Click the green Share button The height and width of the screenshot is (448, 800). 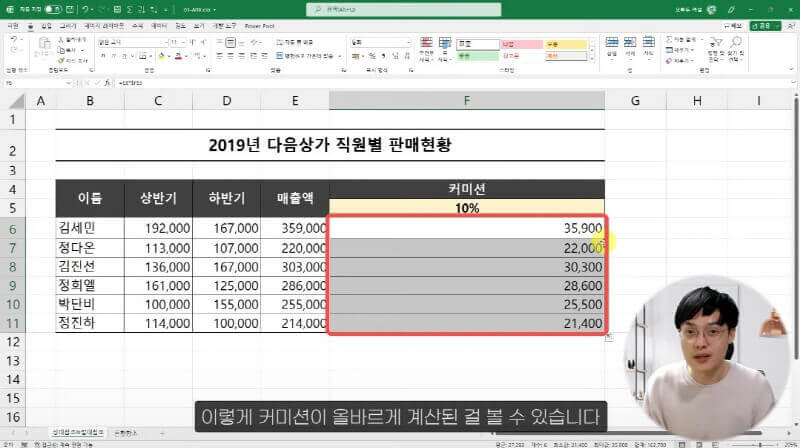(765, 26)
